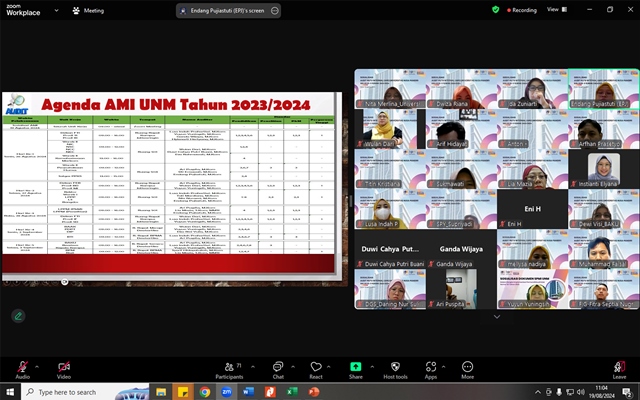Click the More options icon
The width and height of the screenshot is (640, 400).
pyautogui.click(x=467, y=367)
